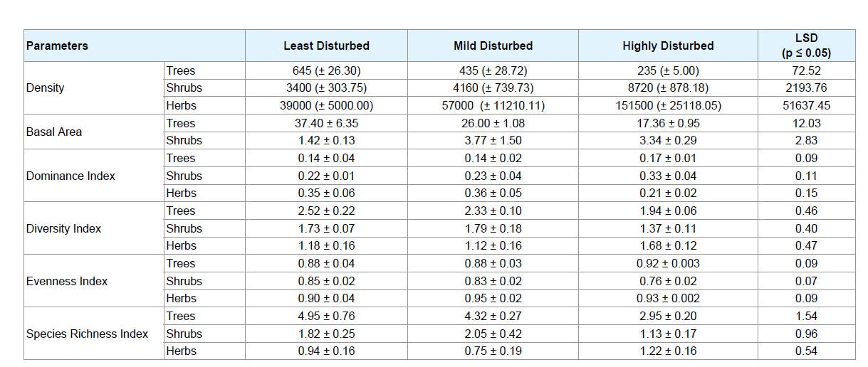
Task: Click the Diversity Index row label
Action: (63, 228)
